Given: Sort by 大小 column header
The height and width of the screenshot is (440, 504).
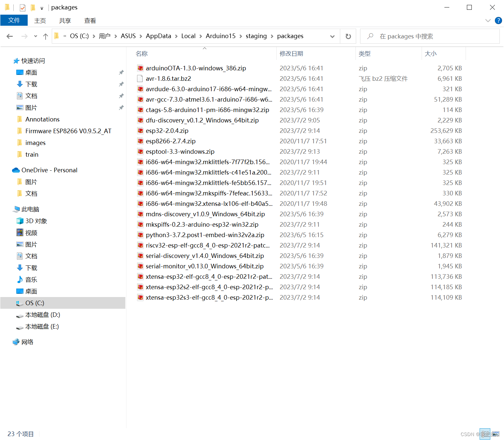Looking at the screenshot, I should [x=430, y=53].
